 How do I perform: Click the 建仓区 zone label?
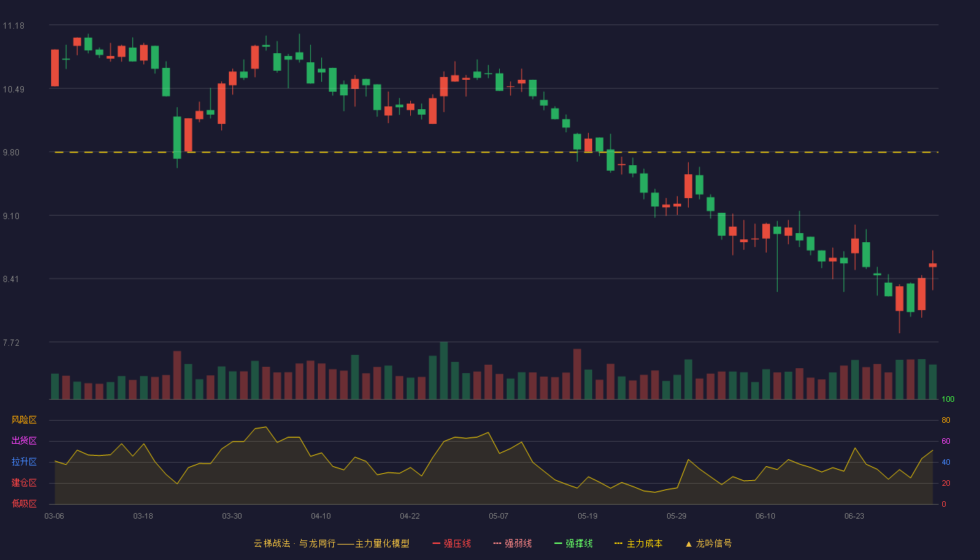tap(24, 483)
